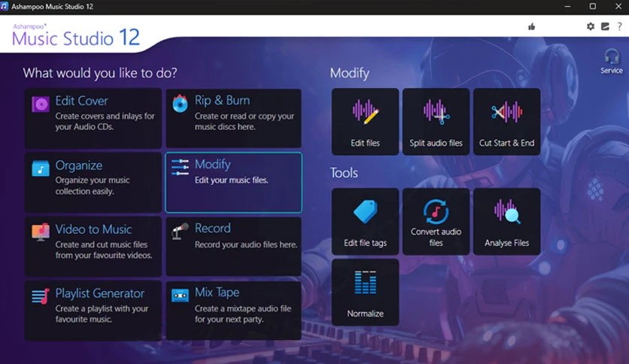Maximize the Ashampoo Music Studio window
Image resolution: width=629 pixels, height=364 pixels.
coord(592,7)
